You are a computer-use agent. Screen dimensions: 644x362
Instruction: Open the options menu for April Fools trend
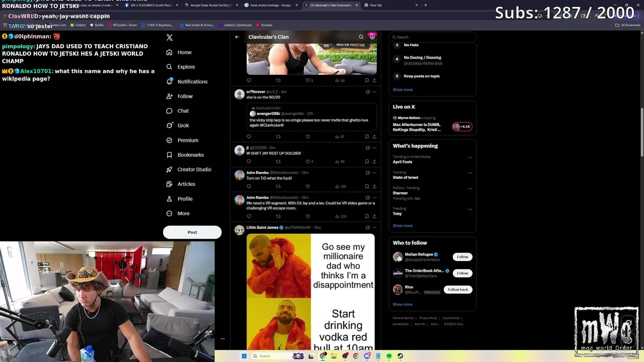point(470,157)
